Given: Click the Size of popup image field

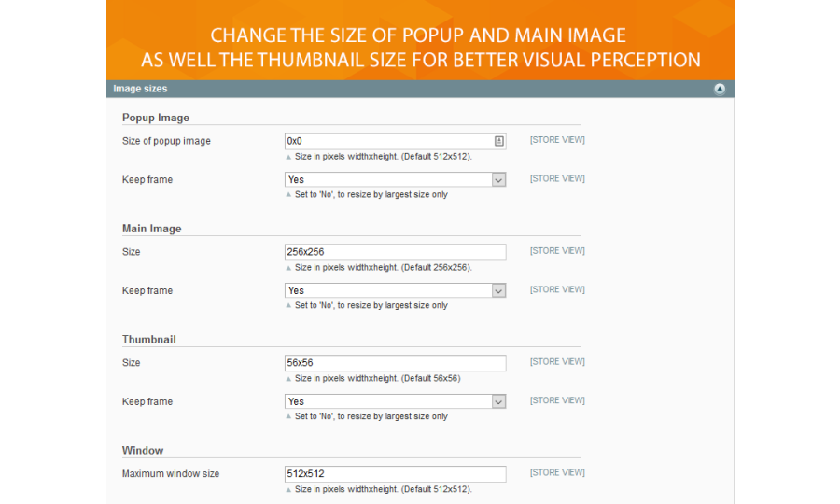Looking at the screenshot, I should (387, 141).
